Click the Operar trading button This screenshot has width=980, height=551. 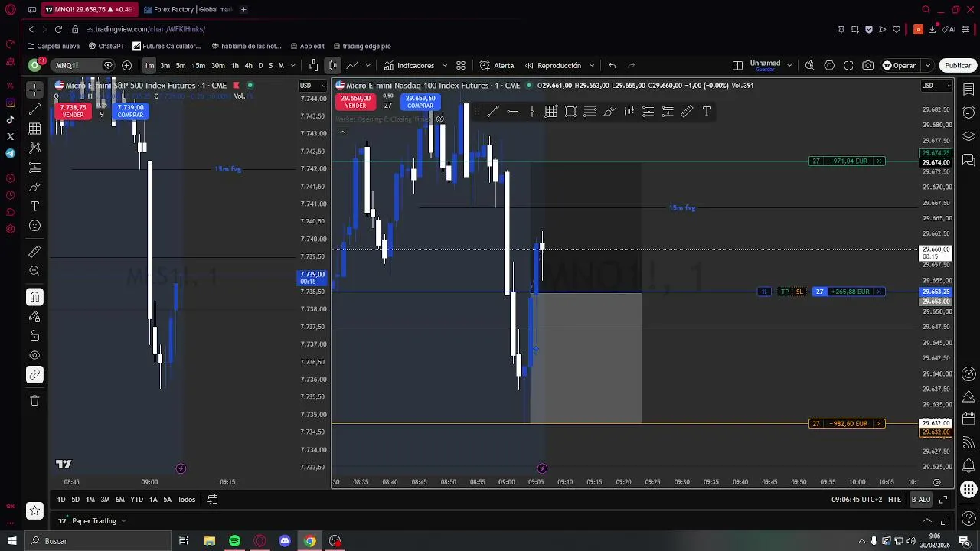click(899, 65)
